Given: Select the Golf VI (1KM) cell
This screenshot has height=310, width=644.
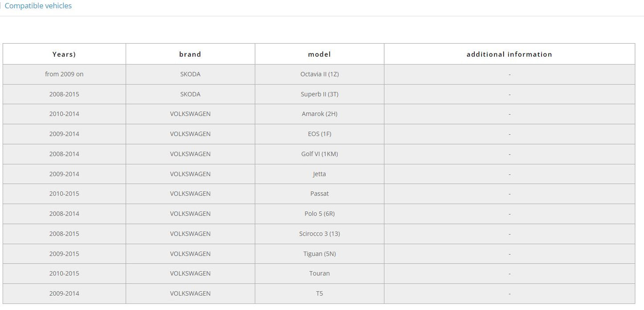Looking at the screenshot, I should point(320,154).
